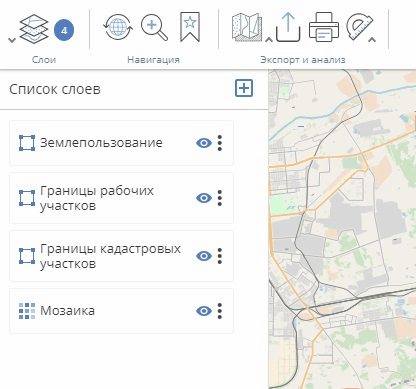Click the raster grid icon of Мозаика
Image resolution: width=416 pixels, height=389 pixels.
point(27,311)
